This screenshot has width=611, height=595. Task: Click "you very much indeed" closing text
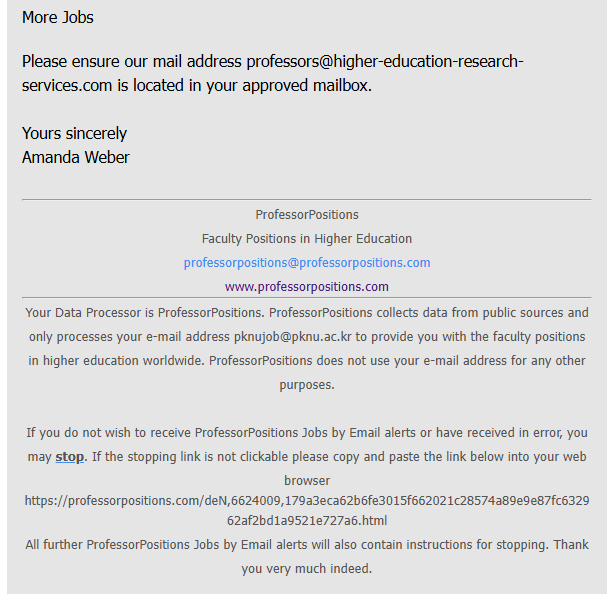(306, 569)
